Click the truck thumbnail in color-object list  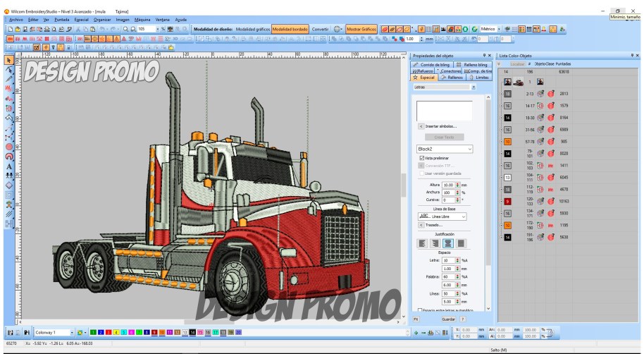[x=519, y=82]
